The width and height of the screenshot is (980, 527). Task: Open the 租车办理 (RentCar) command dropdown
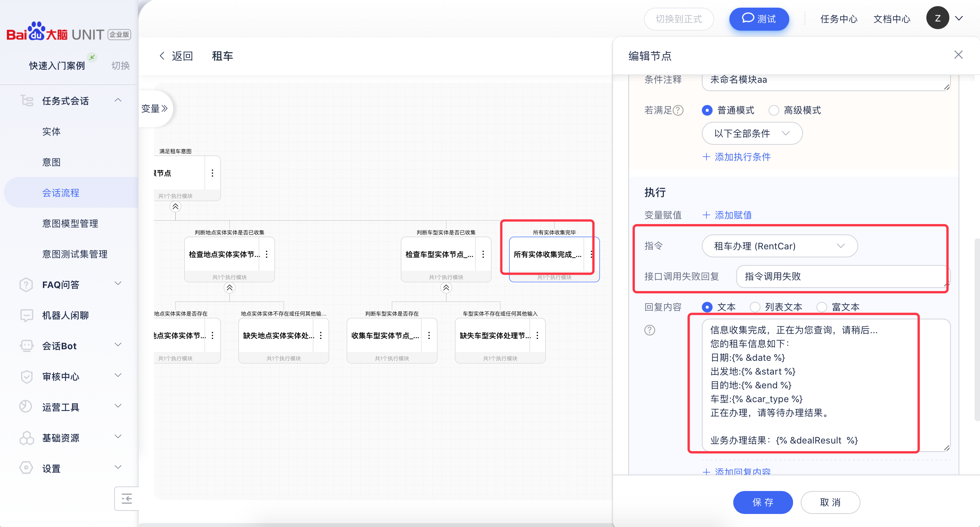779,246
